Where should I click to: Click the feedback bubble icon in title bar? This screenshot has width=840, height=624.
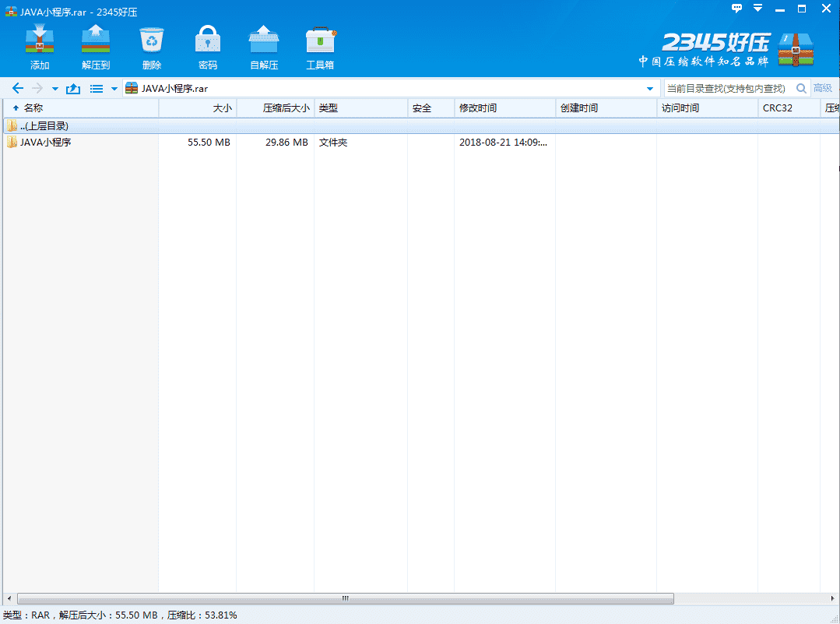tap(736, 9)
